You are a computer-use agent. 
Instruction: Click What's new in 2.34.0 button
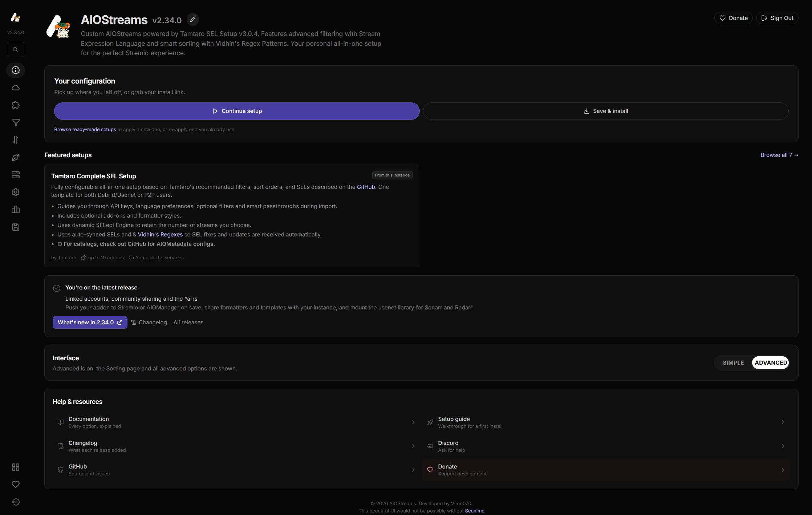click(90, 323)
